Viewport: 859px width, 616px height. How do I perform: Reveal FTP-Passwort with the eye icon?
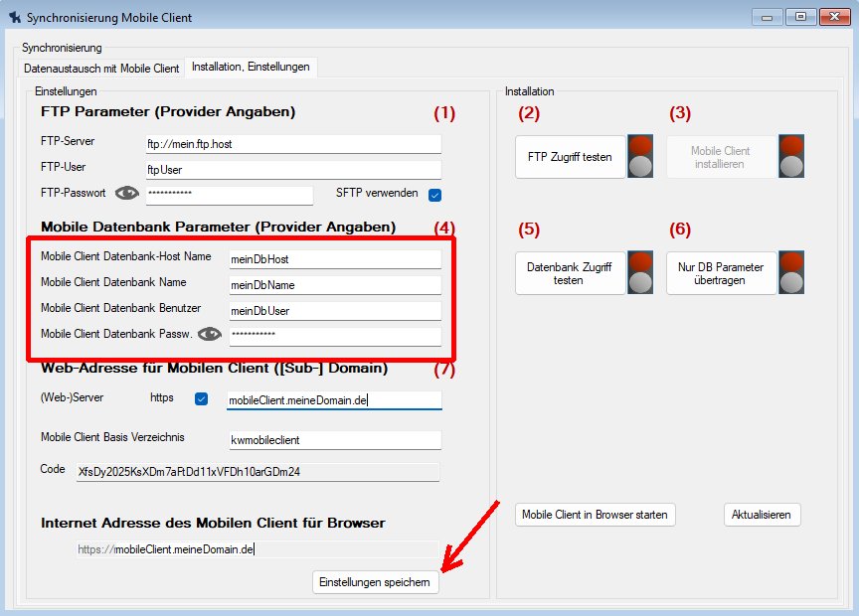click(x=126, y=194)
